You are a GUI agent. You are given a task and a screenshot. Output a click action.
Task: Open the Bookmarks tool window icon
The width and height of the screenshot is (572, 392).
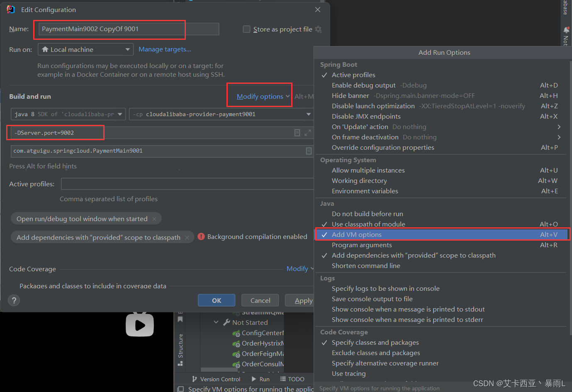click(180, 319)
